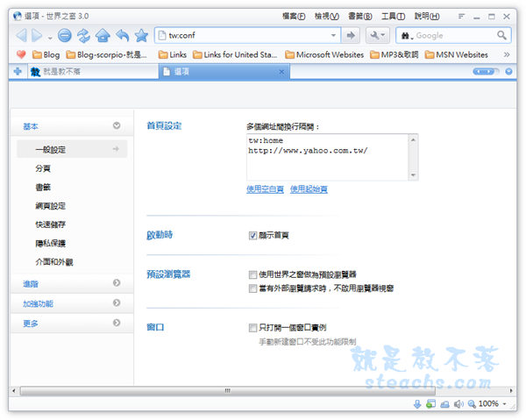Click the 使用起始頁 link

(x=309, y=189)
